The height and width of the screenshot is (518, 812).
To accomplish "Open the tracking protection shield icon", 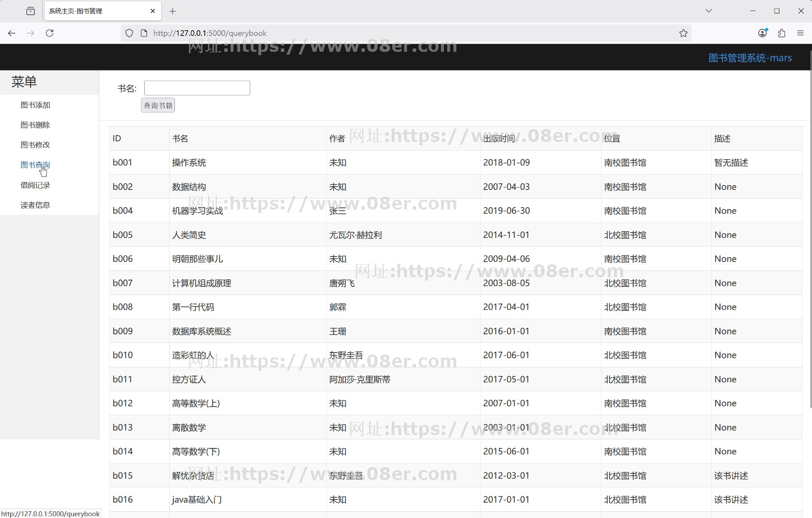I will [129, 33].
